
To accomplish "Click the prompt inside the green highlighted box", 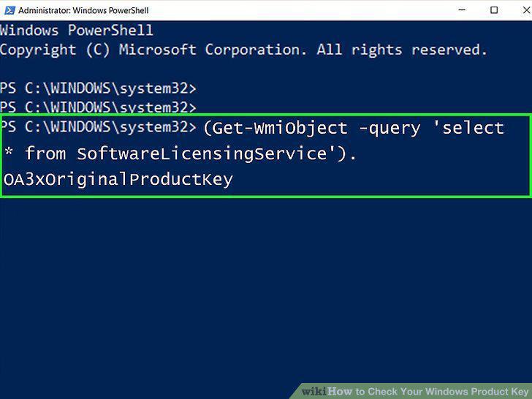I will tap(99, 126).
